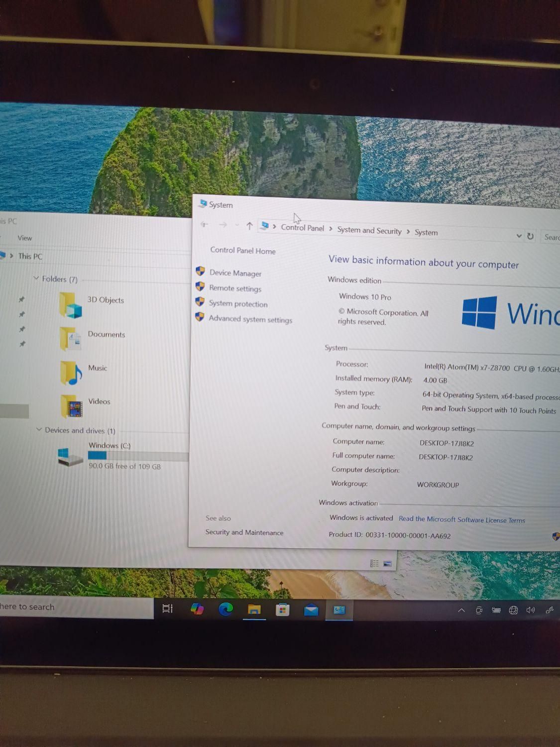The width and height of the screenshot is (560, 747).
Task: Click Control Panel in the breadcrumb
Action: [302, 228]
